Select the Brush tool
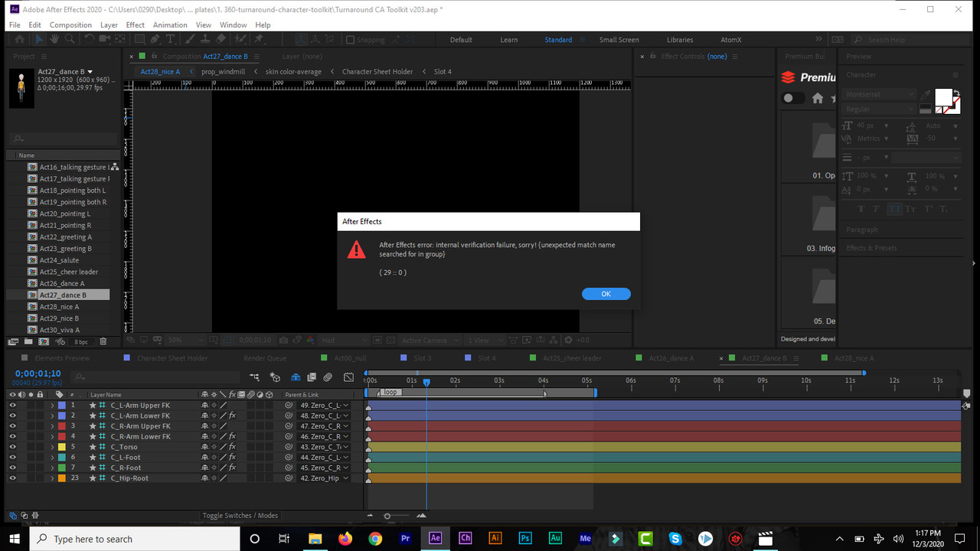Screen dimensions: 980x551 pos(191,40)
